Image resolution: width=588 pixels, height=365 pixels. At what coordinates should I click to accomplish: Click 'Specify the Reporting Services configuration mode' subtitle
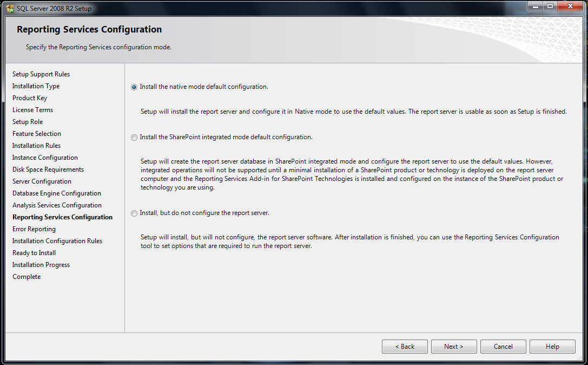click(98, 47)
